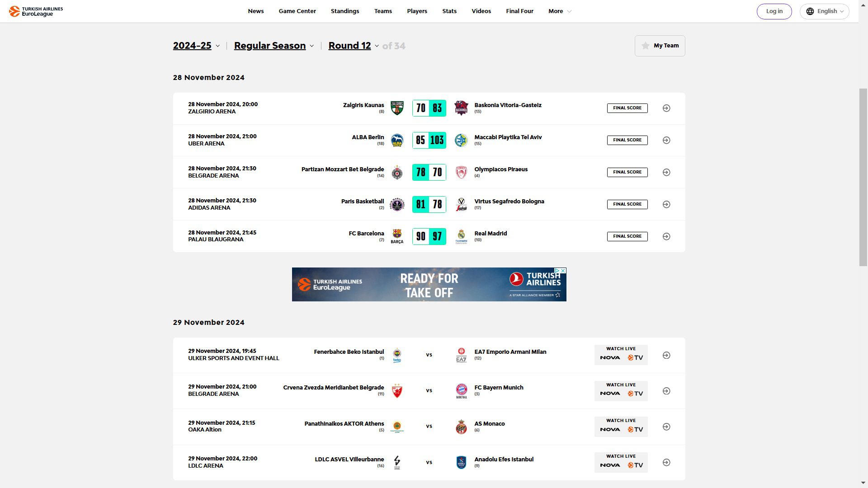
Task: Click Final Score for ALBA Berlin game
Action: tap(627, 140)
